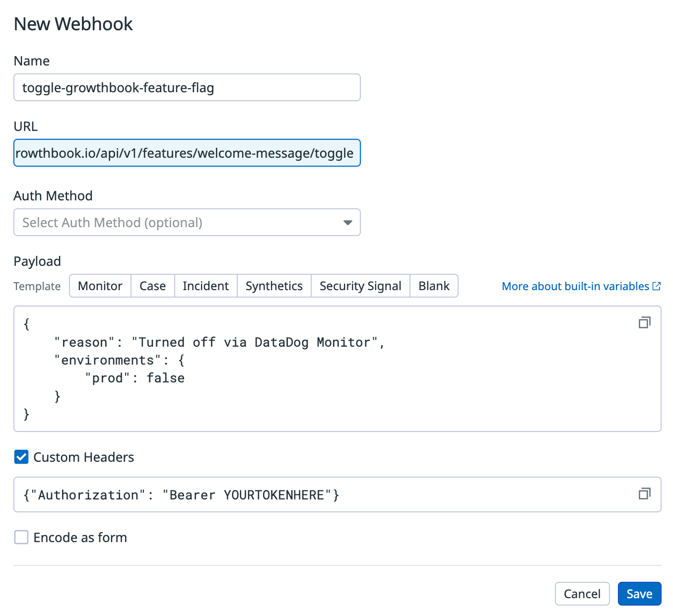Pick the Synthetics payload template
This screenshot has height=616, width=673.
click(x=274, y=286)
